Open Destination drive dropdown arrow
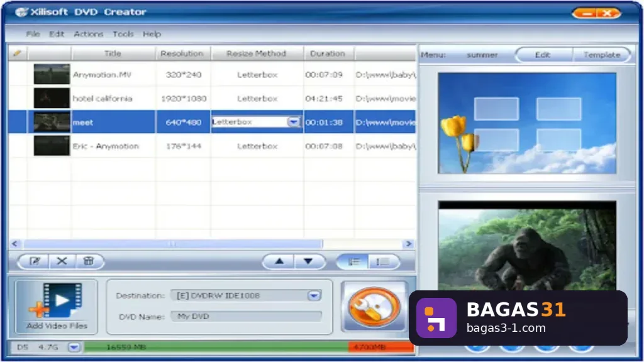This screenshot has width=644, height=362. pyautogui.click(x=314, y=295)
